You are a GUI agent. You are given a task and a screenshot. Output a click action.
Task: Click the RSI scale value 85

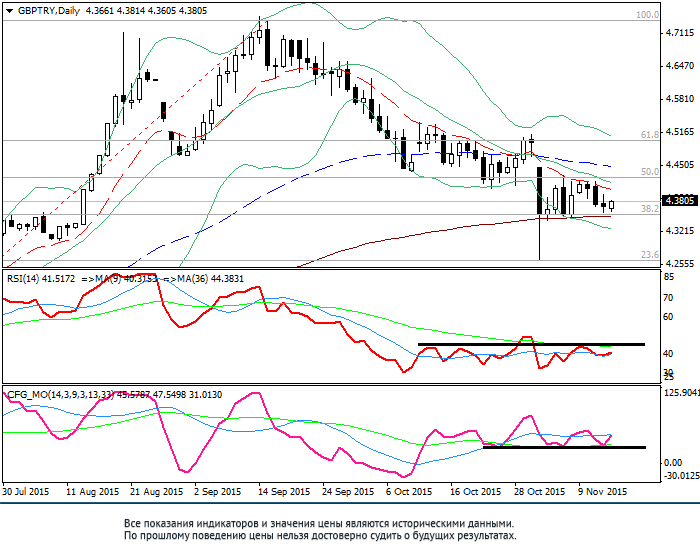(x=669, y=277)
